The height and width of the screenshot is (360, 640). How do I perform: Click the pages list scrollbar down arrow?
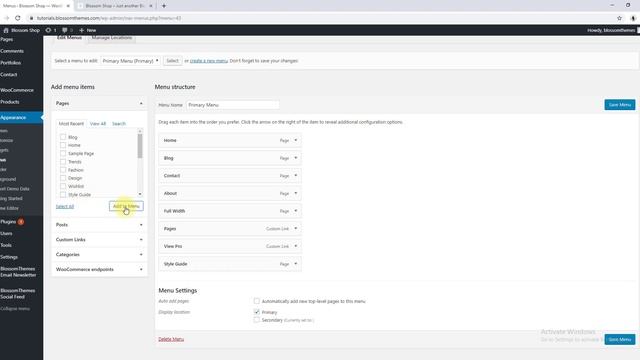[140, 194]
